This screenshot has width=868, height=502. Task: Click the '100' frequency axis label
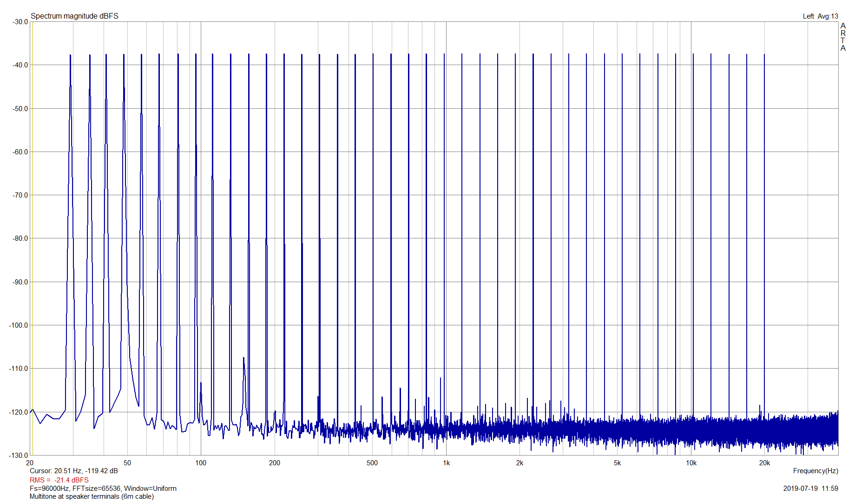201,463
